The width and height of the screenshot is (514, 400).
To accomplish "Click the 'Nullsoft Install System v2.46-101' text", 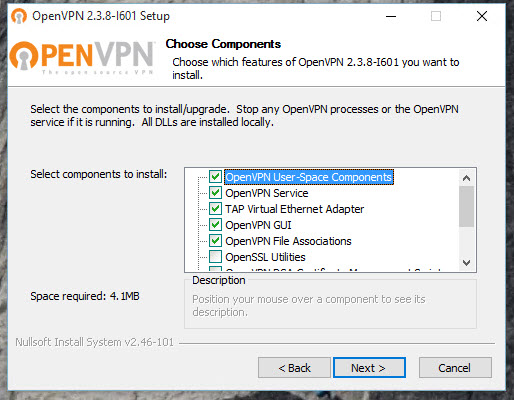I will [x=95, y=342].
